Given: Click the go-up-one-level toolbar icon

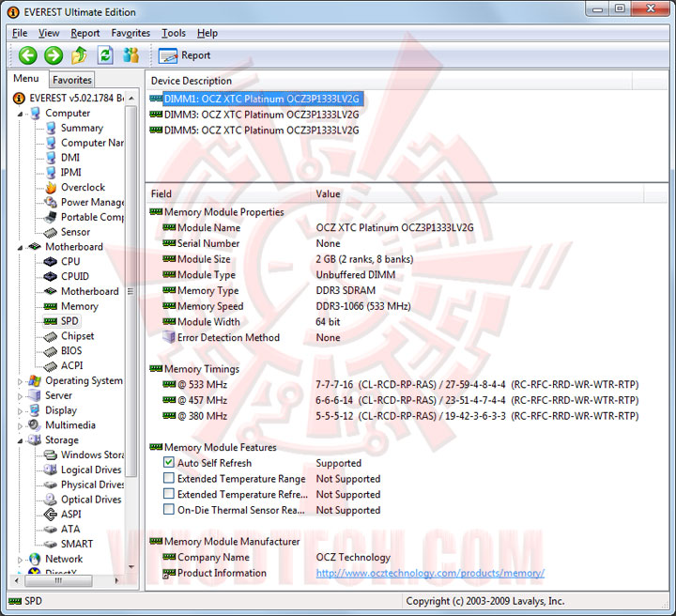Looking at the screenshot, I should 79,55.
